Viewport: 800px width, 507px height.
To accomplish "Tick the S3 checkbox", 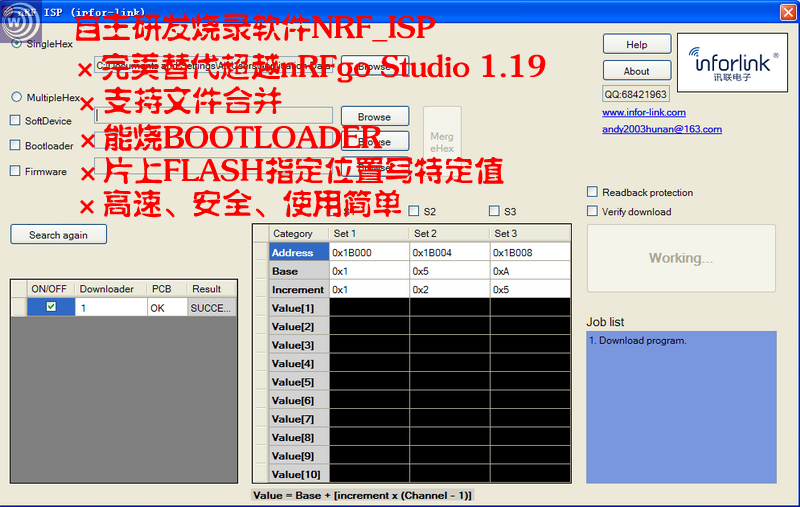I will [x=494, y=211].
